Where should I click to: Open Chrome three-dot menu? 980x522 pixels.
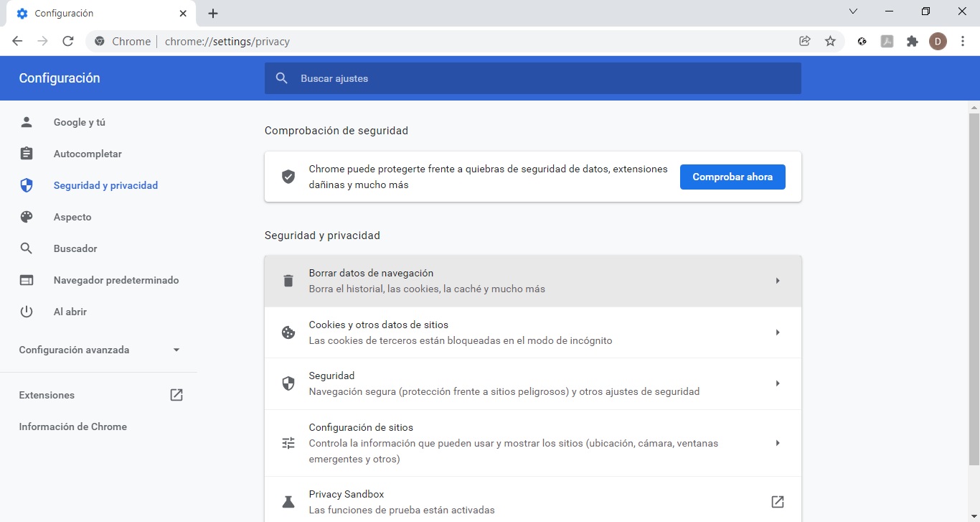[x=963, y=41]
